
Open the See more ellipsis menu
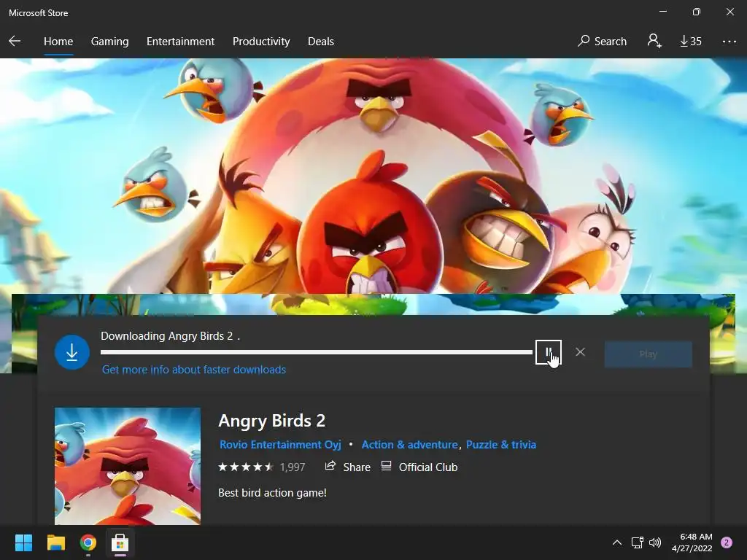tap(729, 42)
